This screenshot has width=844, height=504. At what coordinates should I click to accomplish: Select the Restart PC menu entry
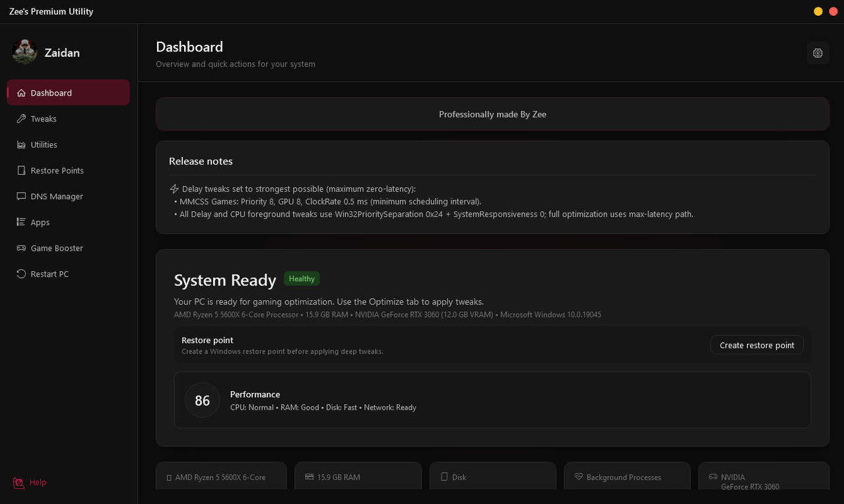69,274
